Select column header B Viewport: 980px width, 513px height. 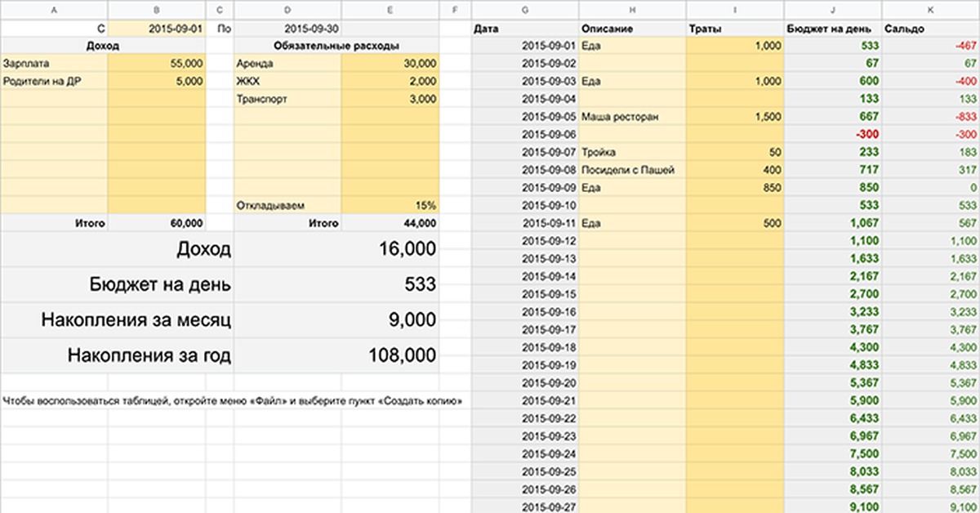point(156,11)
